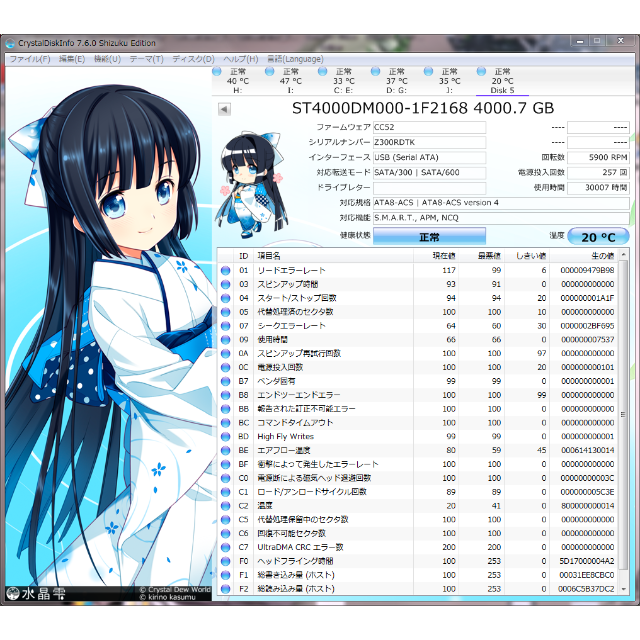Select the コマンドタイムアウト row
Screen dimensions: 640x640
(x=418, y=423)
